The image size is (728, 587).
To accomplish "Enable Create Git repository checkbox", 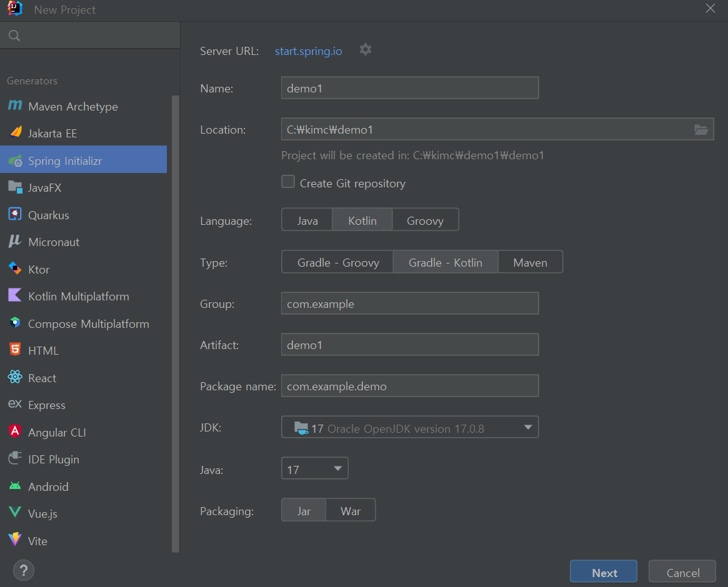I will point(288,182).
